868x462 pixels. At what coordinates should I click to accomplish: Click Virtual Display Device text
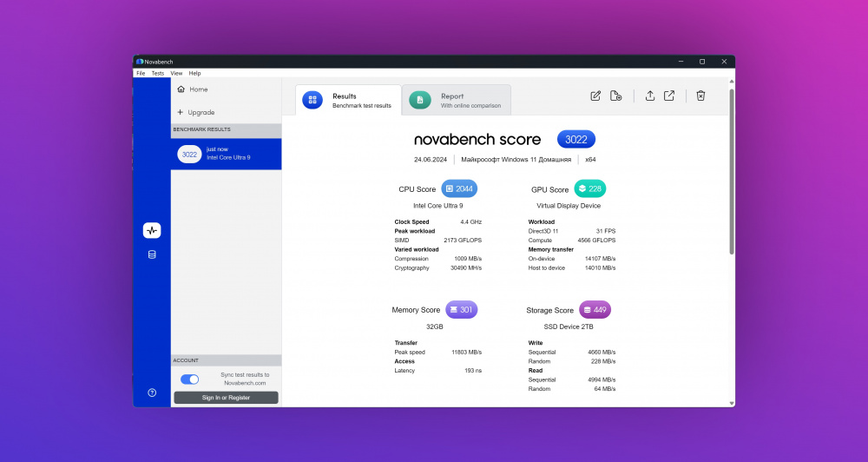(569, 206)
